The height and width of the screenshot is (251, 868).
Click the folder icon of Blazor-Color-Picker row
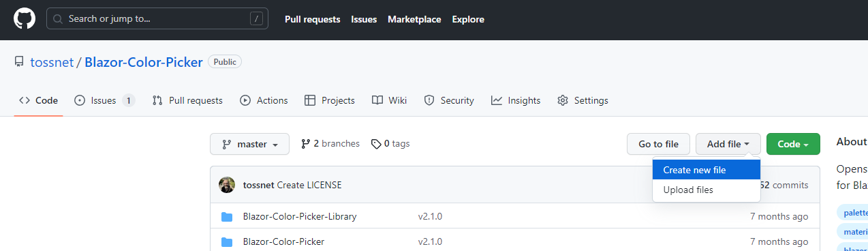point(227,241)
